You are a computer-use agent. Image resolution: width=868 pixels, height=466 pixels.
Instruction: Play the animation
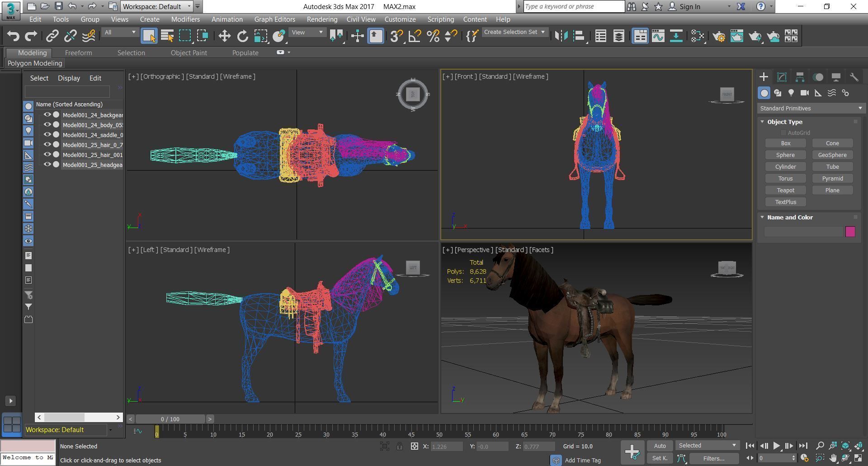776,446
